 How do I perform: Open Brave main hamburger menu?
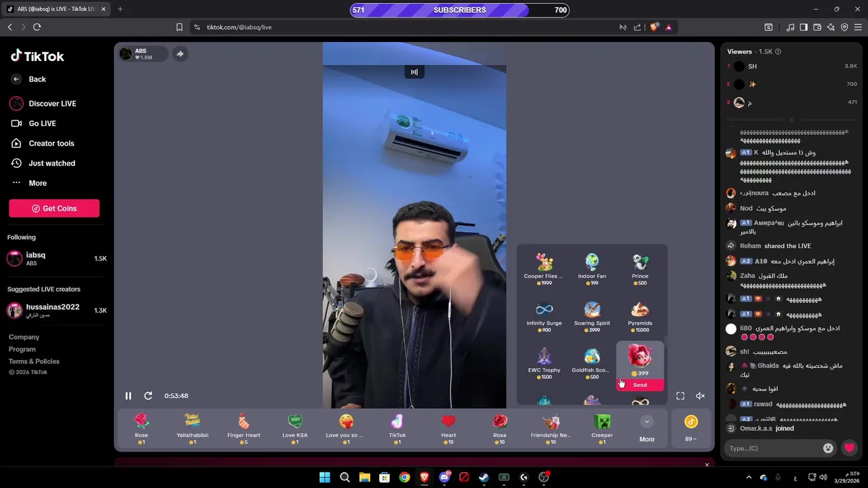[x=858, y=27]
